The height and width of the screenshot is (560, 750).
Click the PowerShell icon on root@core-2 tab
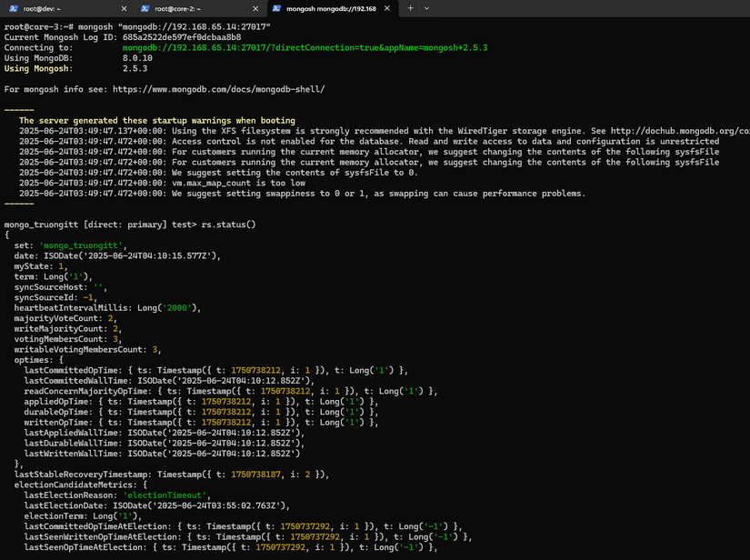point(145,8)
